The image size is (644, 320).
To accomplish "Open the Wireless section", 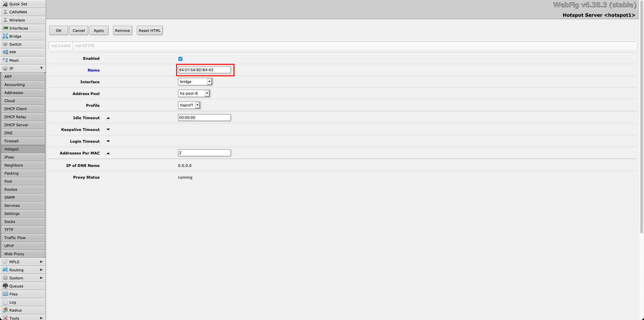I will [x=23, y=20].
